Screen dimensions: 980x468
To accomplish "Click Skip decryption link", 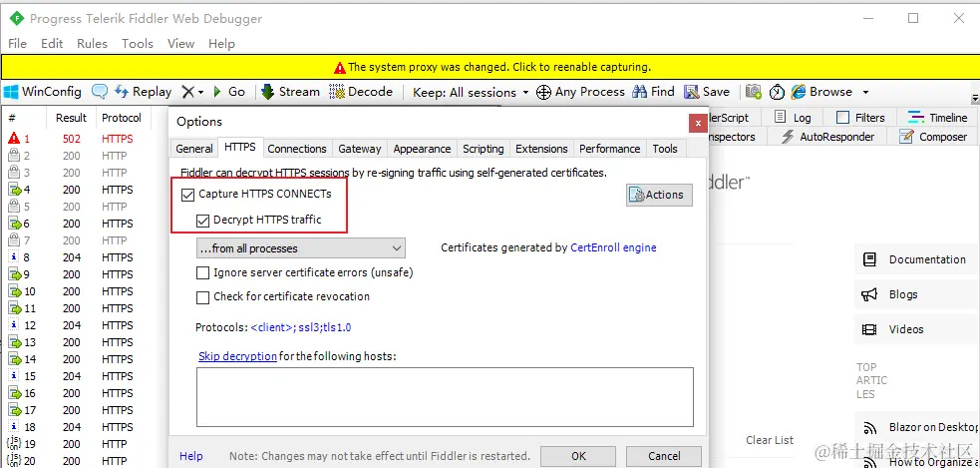I will coord(237,356).
